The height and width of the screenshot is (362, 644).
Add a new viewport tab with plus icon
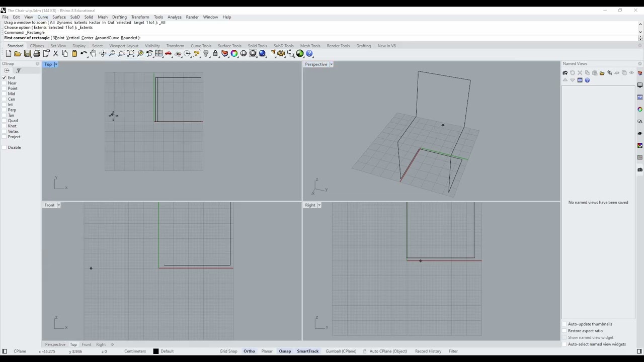pyautogui.click(x=112, y=344)
